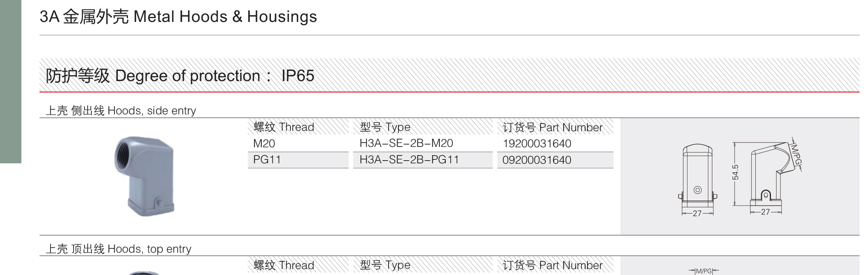Click the 订货号 Part Number header in side entry table
Viewport: 868px width, 275px height.
(552, 128)
